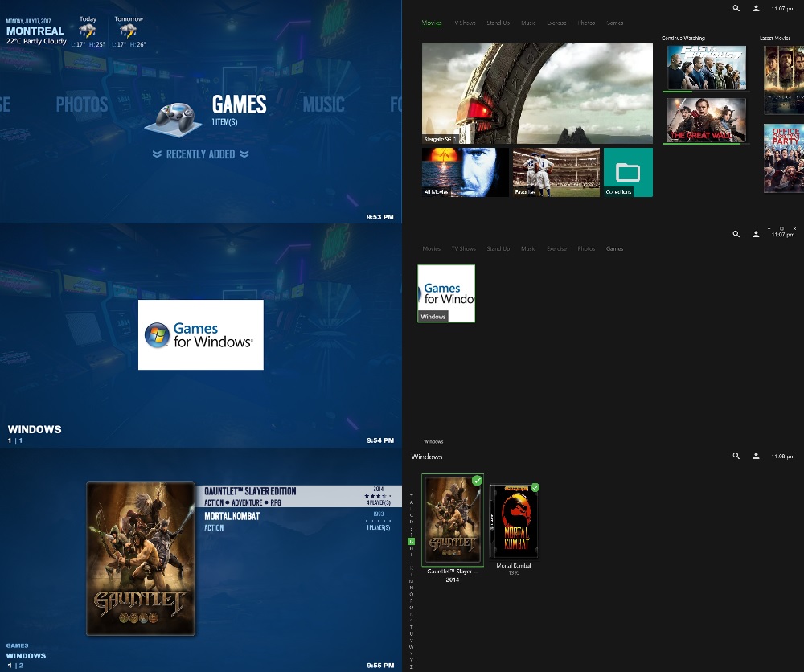Open the user icon in the Windows games list panel

756,456
